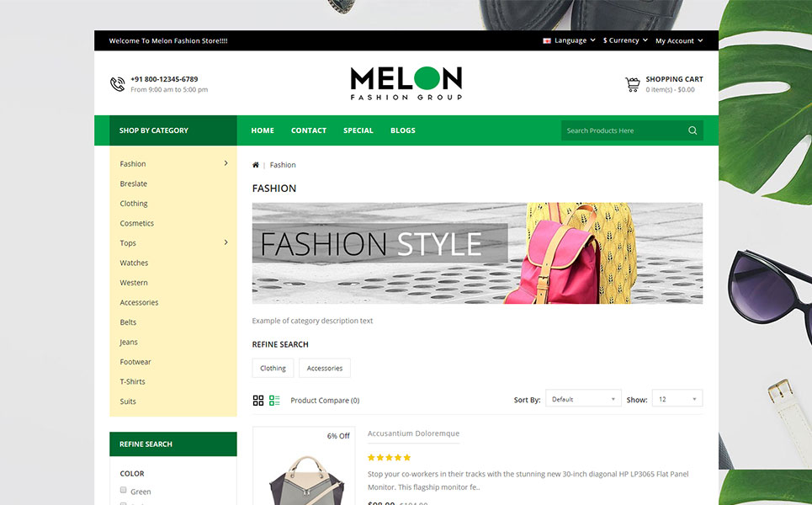
Task: Open the My Account dropdown
Action: click(678, 40)
